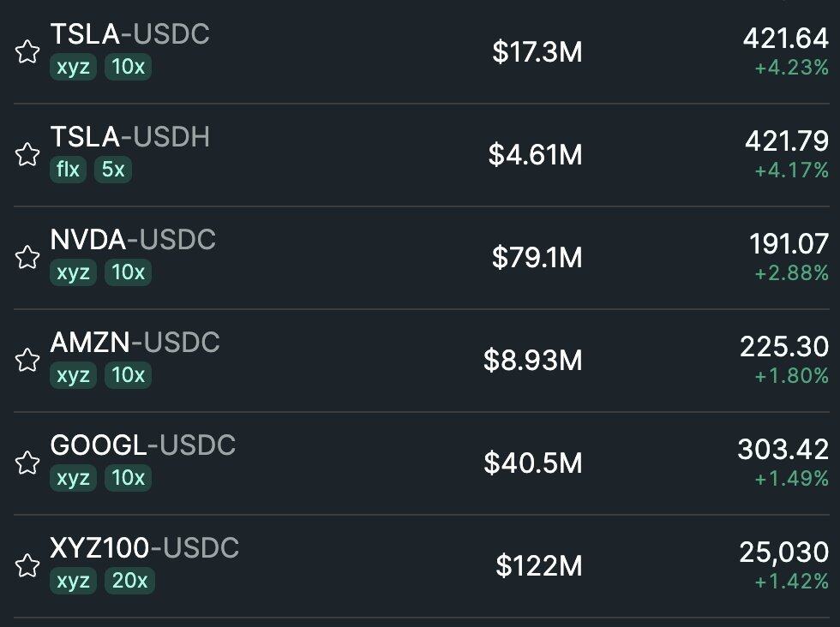This screenshot has height=627, width=840.
Task: Select the 5x leverage badge on TSLA-USDH
Action: click(113, 170)
